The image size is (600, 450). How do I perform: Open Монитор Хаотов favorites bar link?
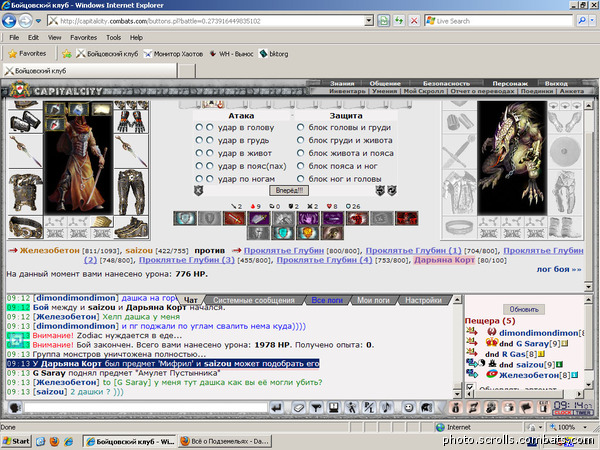(x=173, y=54)
